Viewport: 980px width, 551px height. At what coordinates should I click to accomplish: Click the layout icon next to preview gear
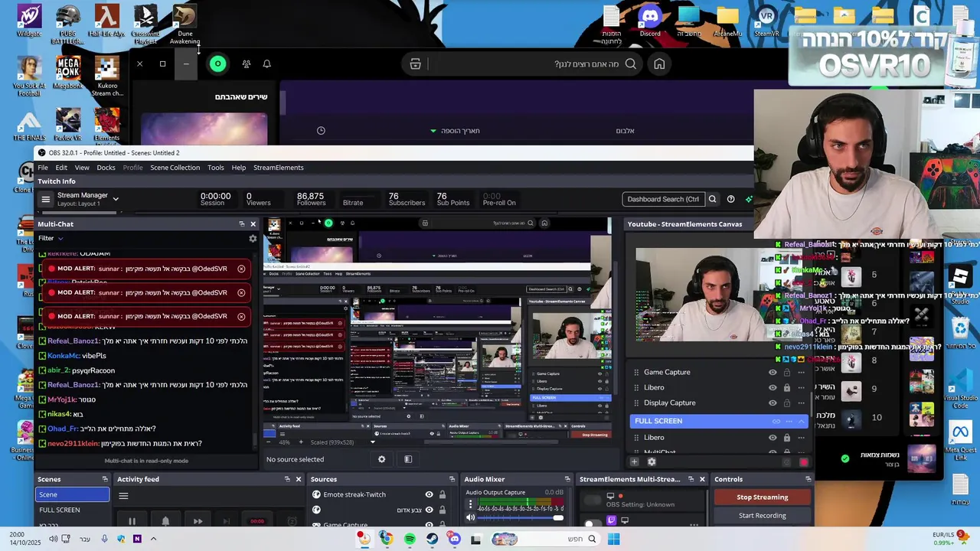(408, 459)
